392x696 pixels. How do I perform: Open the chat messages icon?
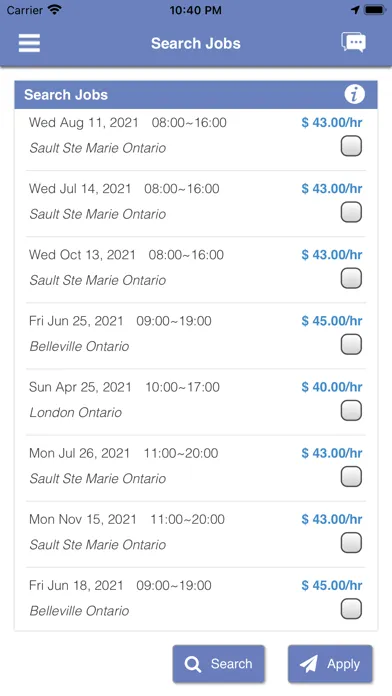pos(353,43)
